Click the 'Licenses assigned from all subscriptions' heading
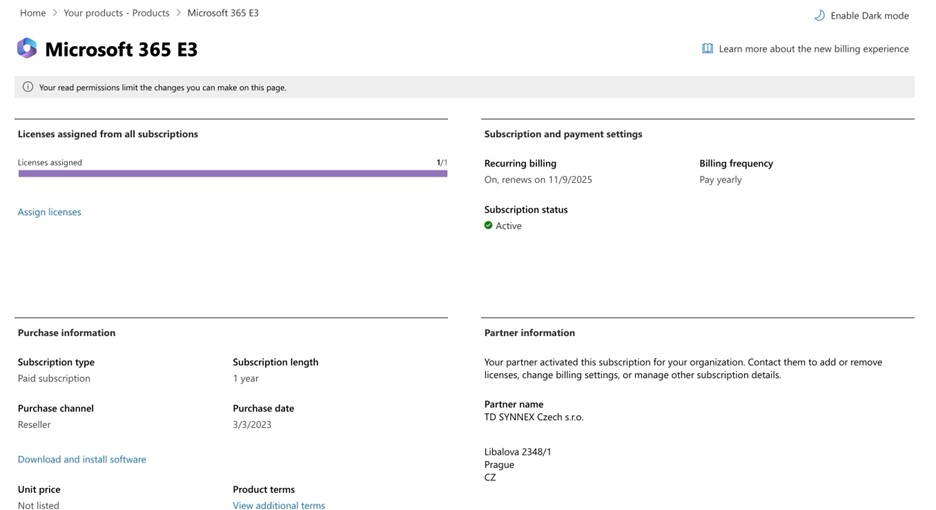The image size is (936, 510). click(107, 134)
